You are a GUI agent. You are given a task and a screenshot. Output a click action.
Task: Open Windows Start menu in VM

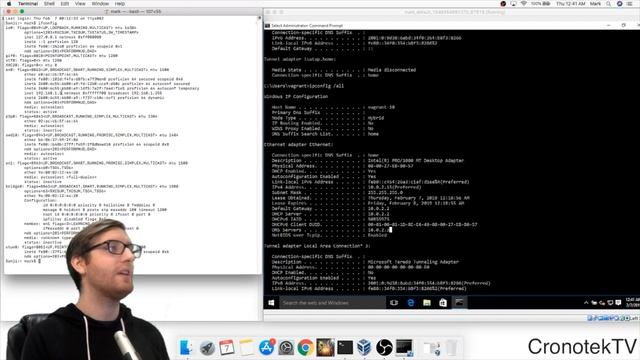point(271,302)
